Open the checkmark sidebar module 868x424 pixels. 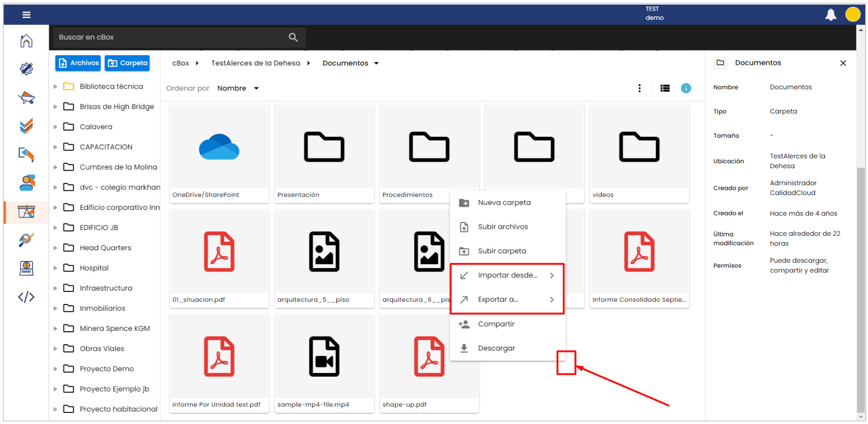click(x=26, y=126)
